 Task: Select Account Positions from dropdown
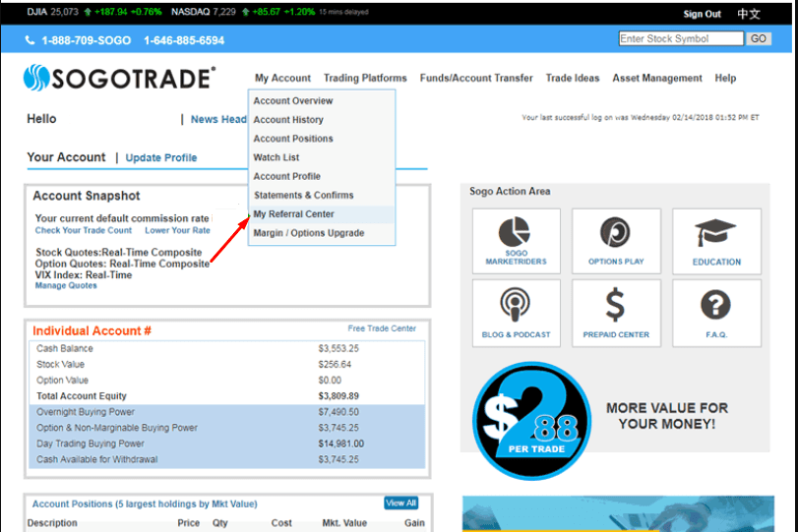click(321, 139)
